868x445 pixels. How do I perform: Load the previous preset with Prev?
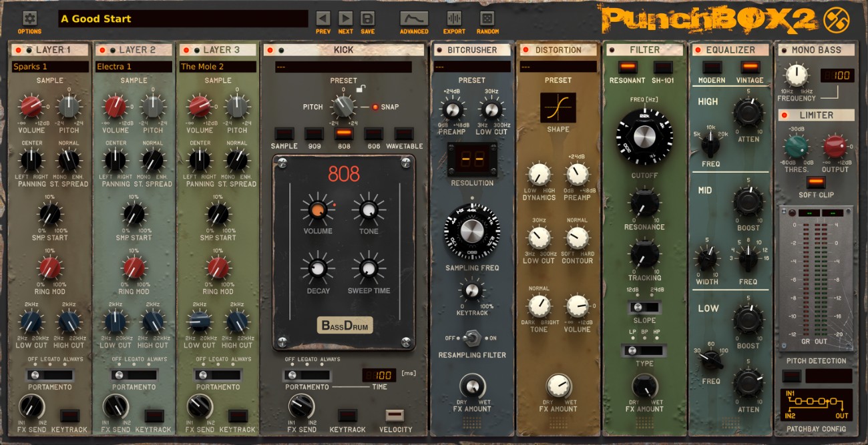(x=323, y=19)
